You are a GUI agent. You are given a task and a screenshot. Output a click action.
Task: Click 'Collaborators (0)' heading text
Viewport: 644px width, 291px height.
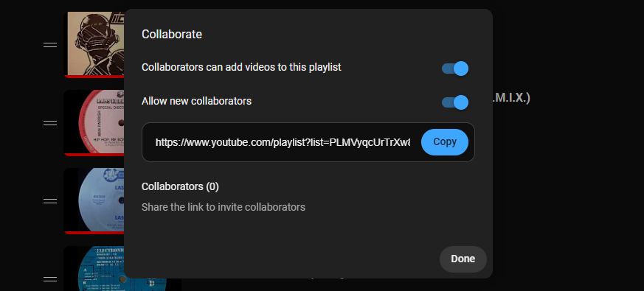(180, 186)
